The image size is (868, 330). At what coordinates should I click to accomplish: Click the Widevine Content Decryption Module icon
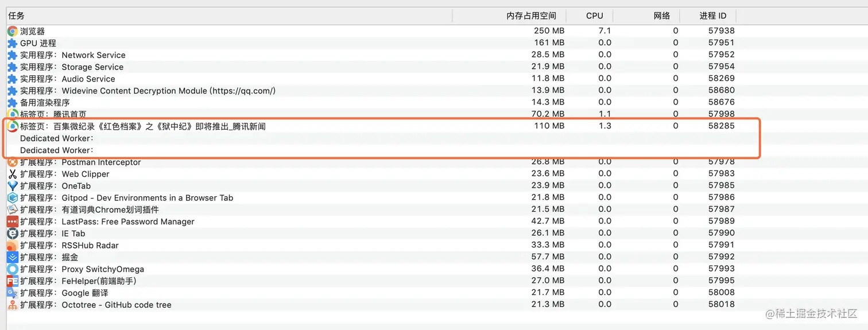point(12,91)
